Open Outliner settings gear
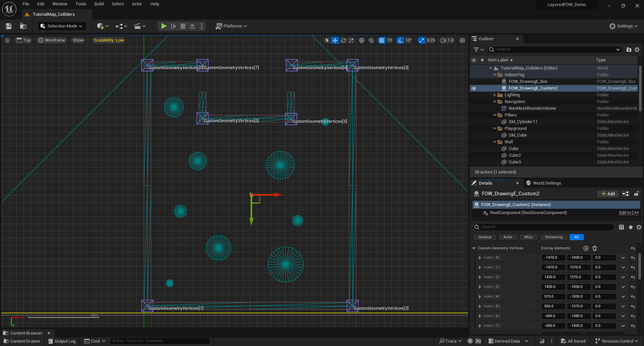This screenshot has width=644, height=346. 637,50
